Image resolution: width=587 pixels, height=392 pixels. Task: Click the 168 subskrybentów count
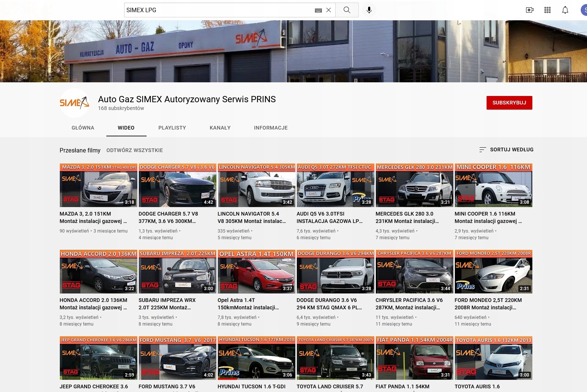click(x=121, y=108)
